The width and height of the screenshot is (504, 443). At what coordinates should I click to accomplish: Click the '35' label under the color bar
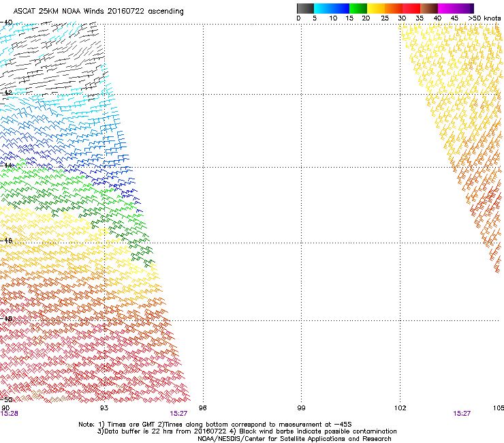(x=420, y=18)
